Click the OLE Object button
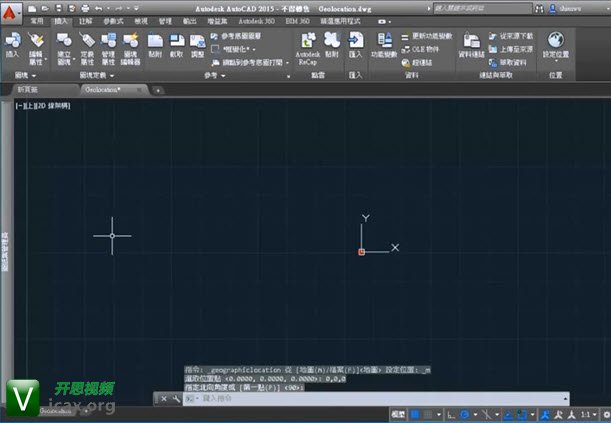Viewport: 611px width, 423px height. point(431,47)
